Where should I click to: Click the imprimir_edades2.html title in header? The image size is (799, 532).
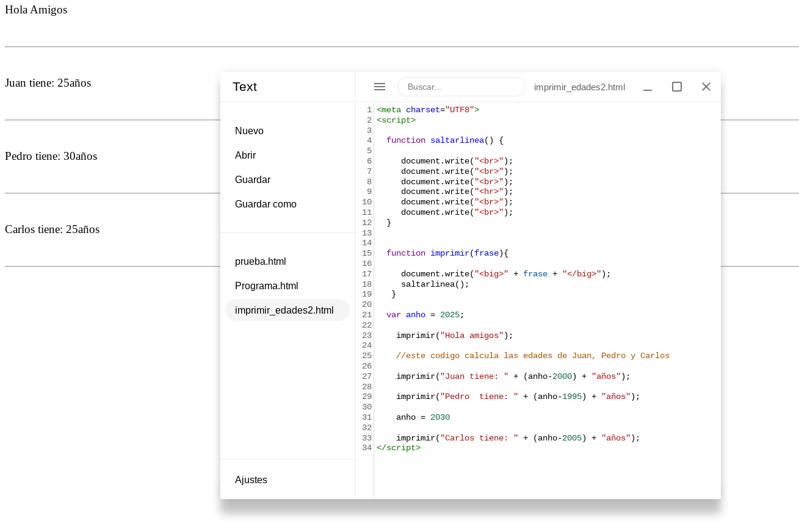(579, 87)
